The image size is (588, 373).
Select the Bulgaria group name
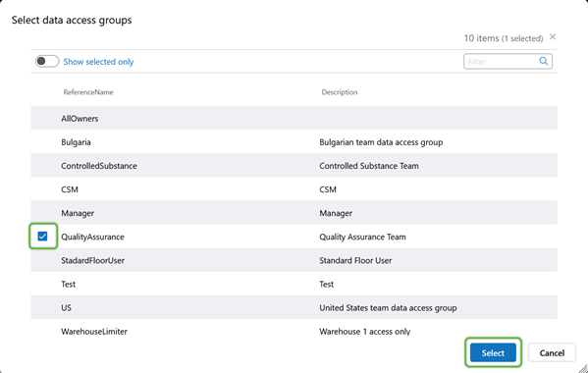click(x=76, y=142)
